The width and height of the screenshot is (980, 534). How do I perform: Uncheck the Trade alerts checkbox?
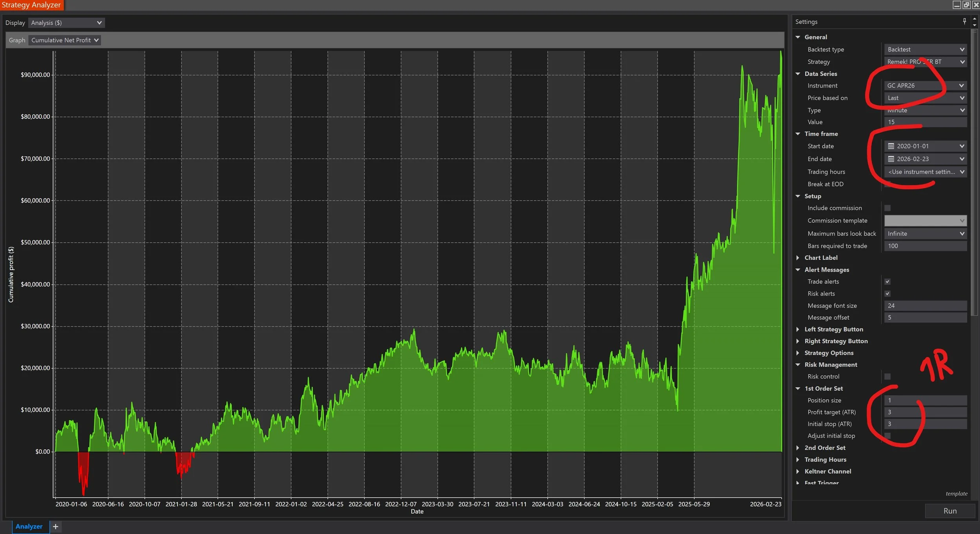pos(887,282)
